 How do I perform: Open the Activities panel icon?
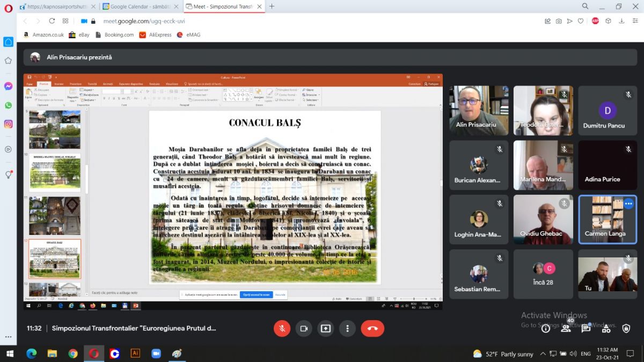(606, 328)
